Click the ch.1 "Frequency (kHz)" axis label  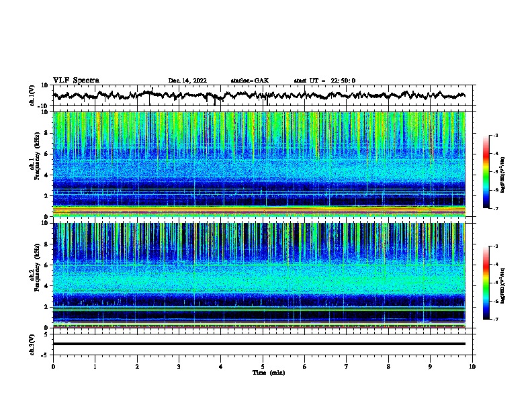38,156
